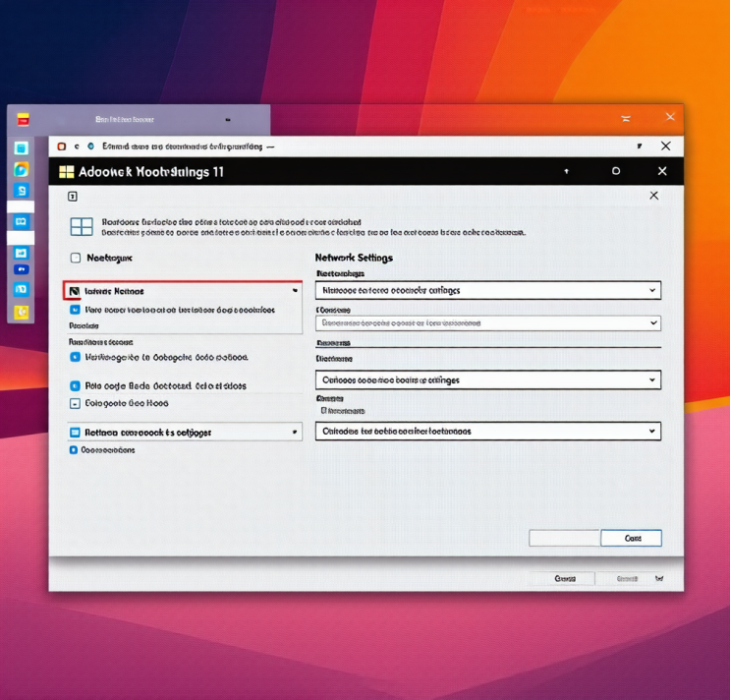Click the blue-outlined confirm button at the dialog's bottom right
The height and width of the screenshot is (700, 730).
click(x=631, y=538)
